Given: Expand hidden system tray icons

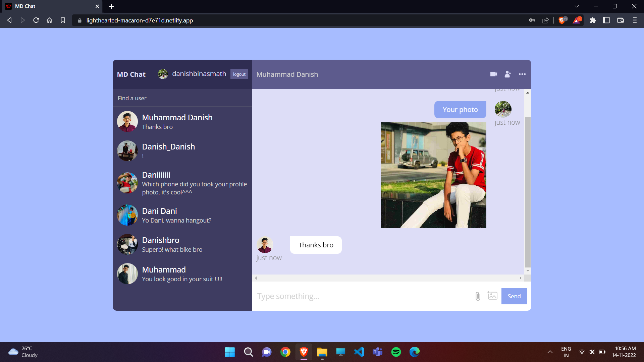Looking at the screenshot, I should click(550, 352).
